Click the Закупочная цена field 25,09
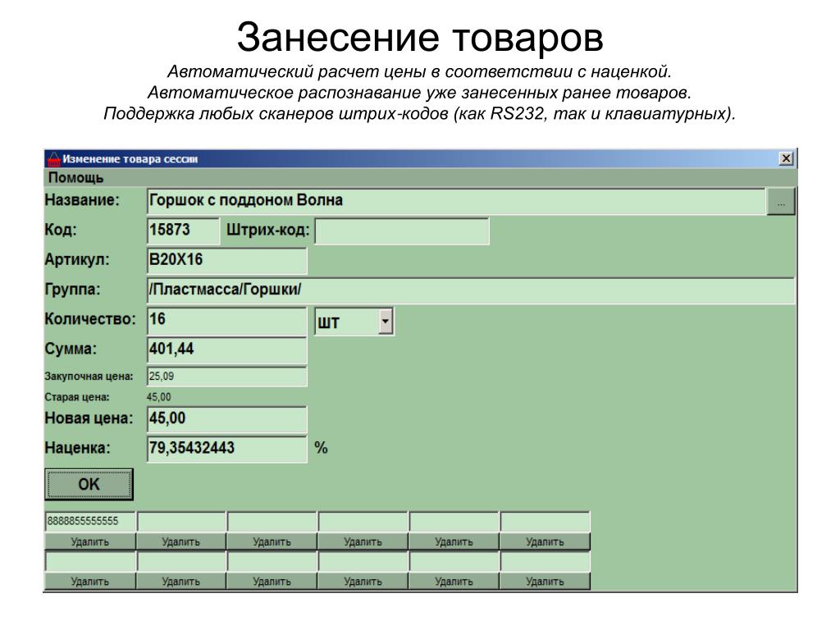Image resolution: width=840 pixels, height=630 pixels. (226, 376)
